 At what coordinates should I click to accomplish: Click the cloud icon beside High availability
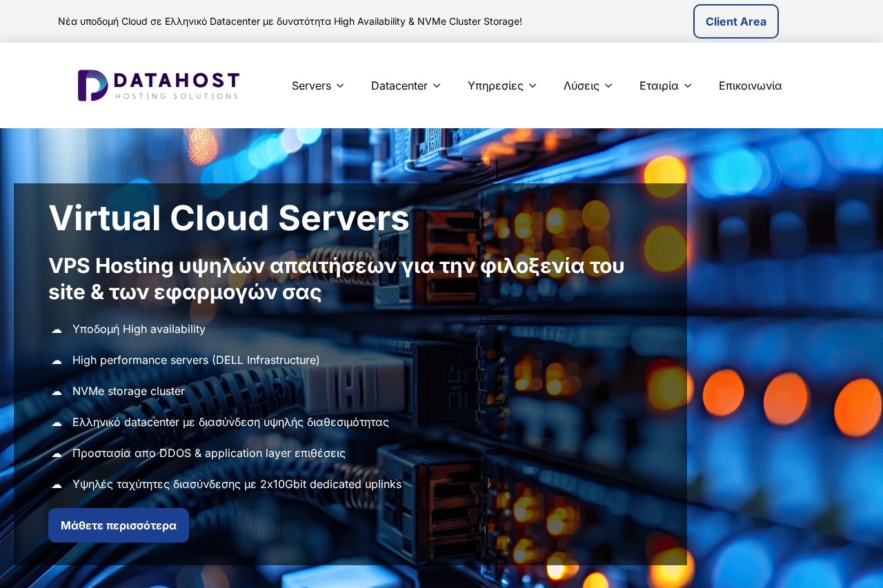click(x=57, y=330)
